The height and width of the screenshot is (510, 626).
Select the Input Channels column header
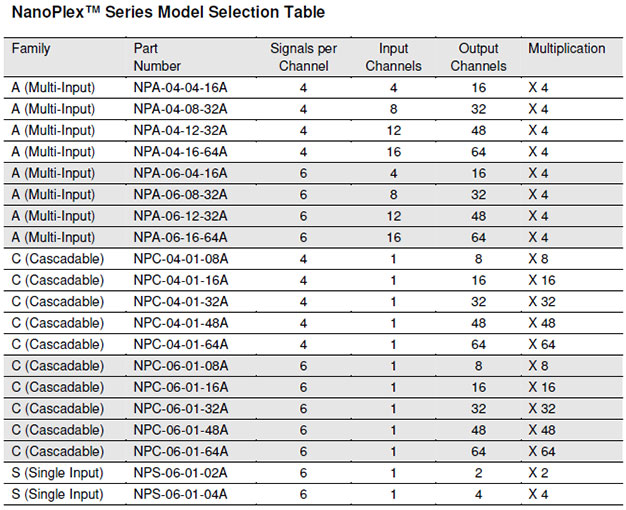(x=393, y=58)
